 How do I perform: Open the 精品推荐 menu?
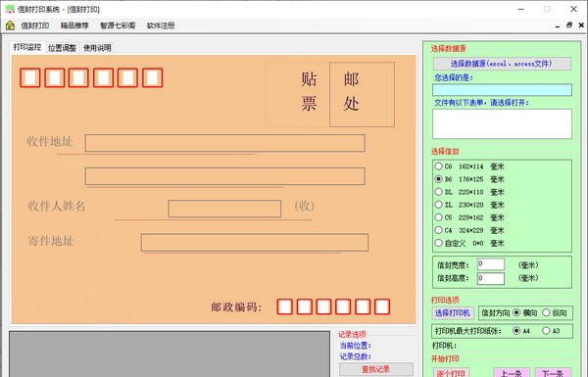(x=74, y=25)
